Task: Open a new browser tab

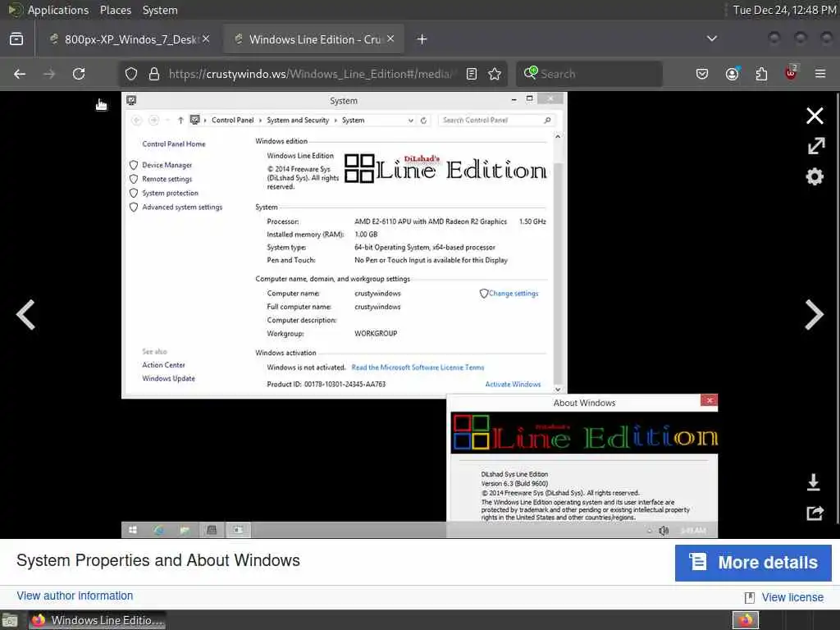Action: [x=422, y=39]
